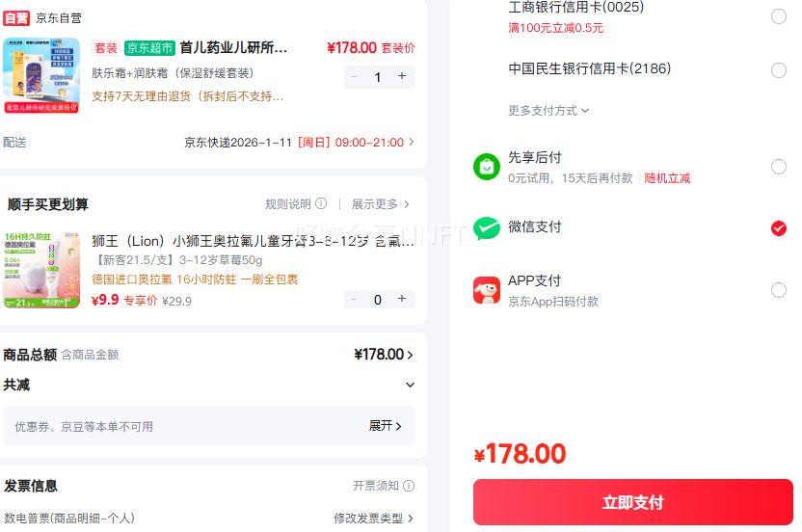Image resolution: width=802 pixels, height=532 pixels.
Task: Select APP支付 radio option
Action: coord(779,290)
